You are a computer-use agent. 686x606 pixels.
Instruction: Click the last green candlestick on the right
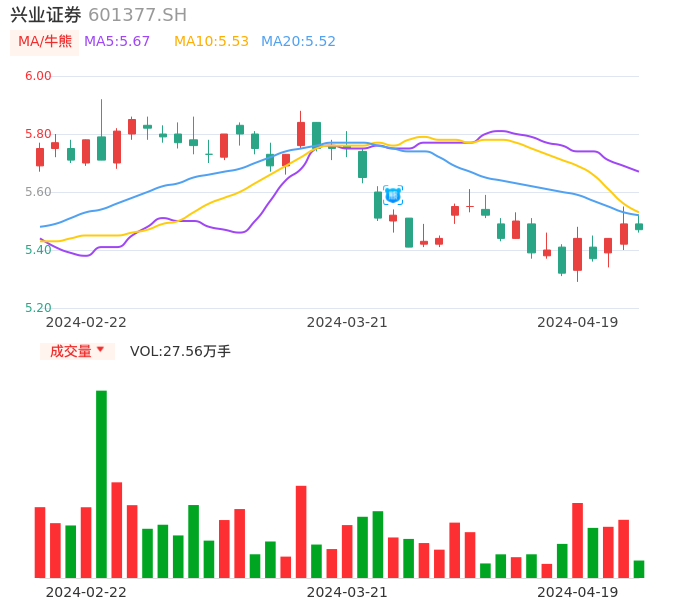pyautogui.click(x=639, y=227)
